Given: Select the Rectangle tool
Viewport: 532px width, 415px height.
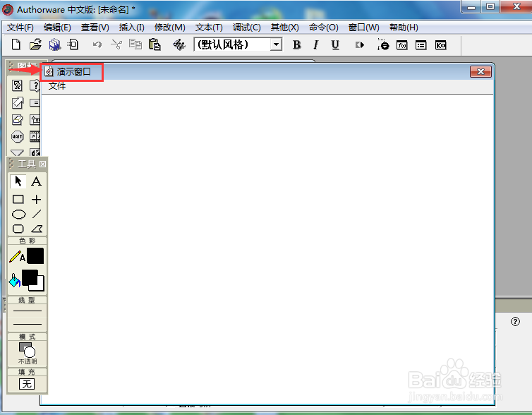Looking at the screenshot, I should coord(18,199).
